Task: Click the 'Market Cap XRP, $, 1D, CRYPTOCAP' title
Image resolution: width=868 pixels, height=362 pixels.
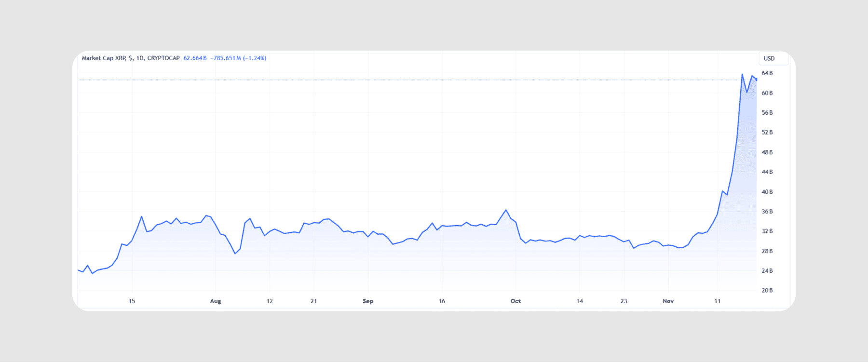Action: [x=131, y=58]
